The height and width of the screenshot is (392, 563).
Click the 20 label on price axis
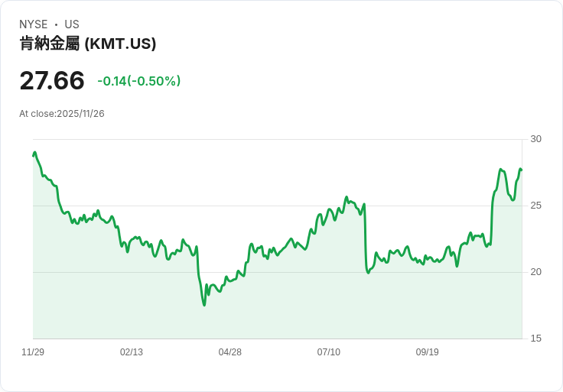(535, 272)
